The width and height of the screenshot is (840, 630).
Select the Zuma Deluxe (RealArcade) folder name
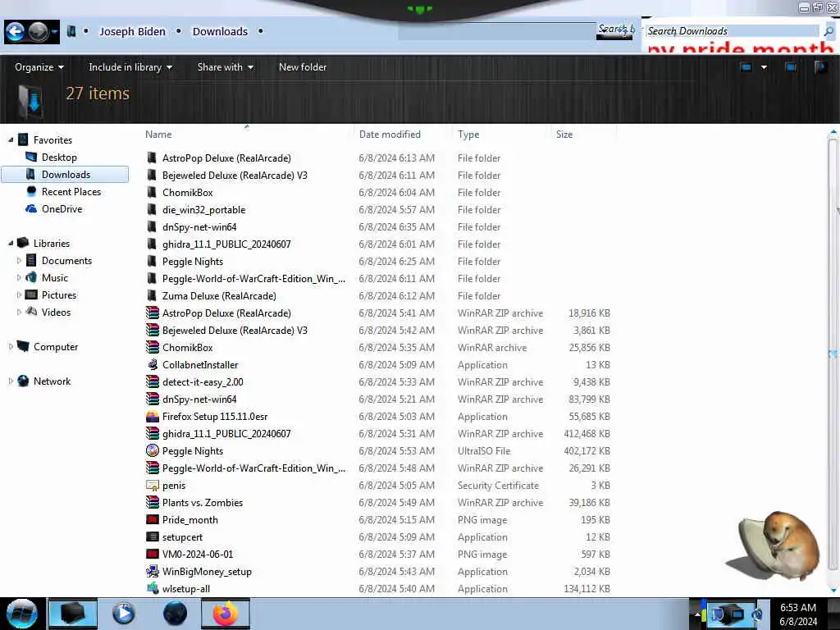(219, 295)
